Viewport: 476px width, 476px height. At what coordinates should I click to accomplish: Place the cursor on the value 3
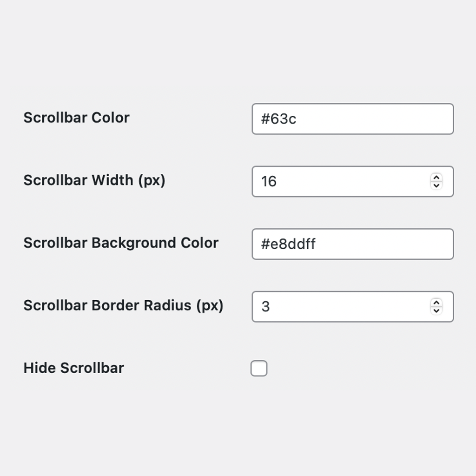click(265, 307)
